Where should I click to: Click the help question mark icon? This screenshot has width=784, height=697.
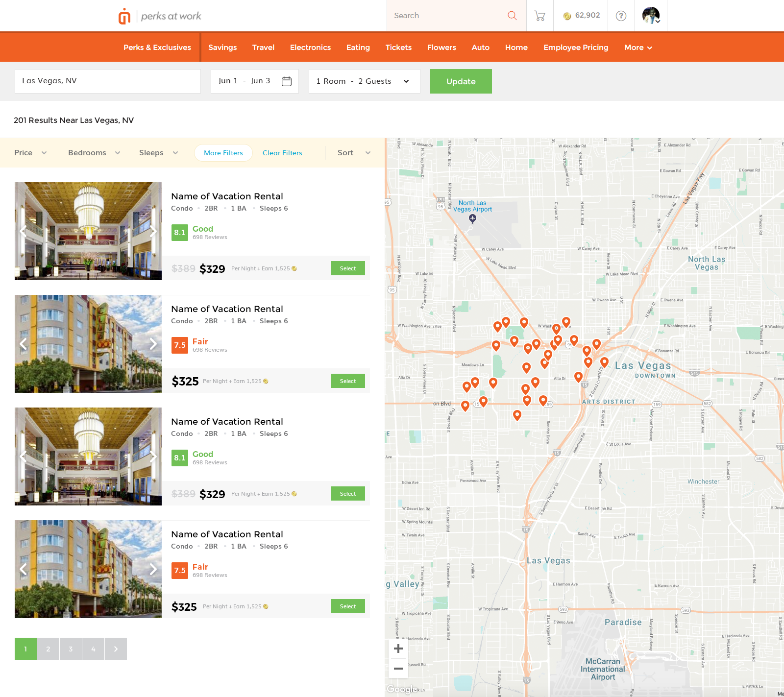point(621,16)
